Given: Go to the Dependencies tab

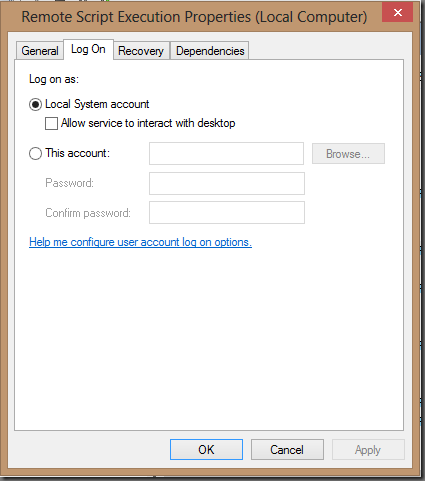Looking at the screenshot, I should [210, 51].
